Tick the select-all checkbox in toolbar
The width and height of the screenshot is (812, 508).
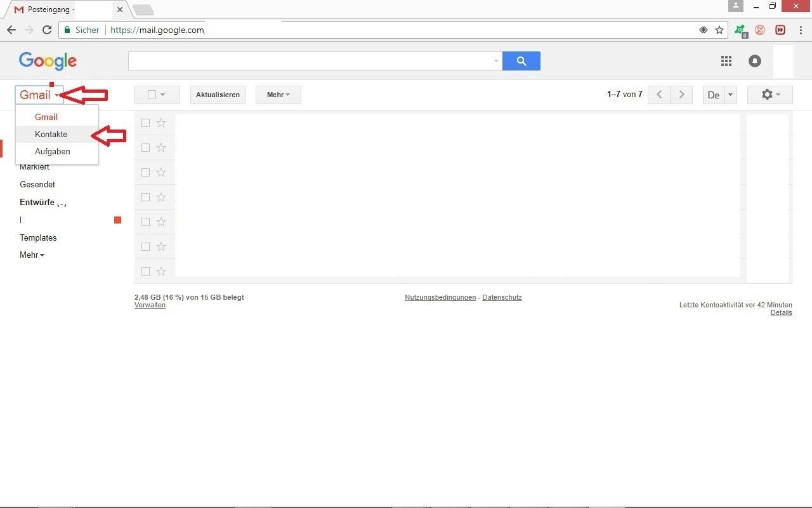(x=152, y=95)
